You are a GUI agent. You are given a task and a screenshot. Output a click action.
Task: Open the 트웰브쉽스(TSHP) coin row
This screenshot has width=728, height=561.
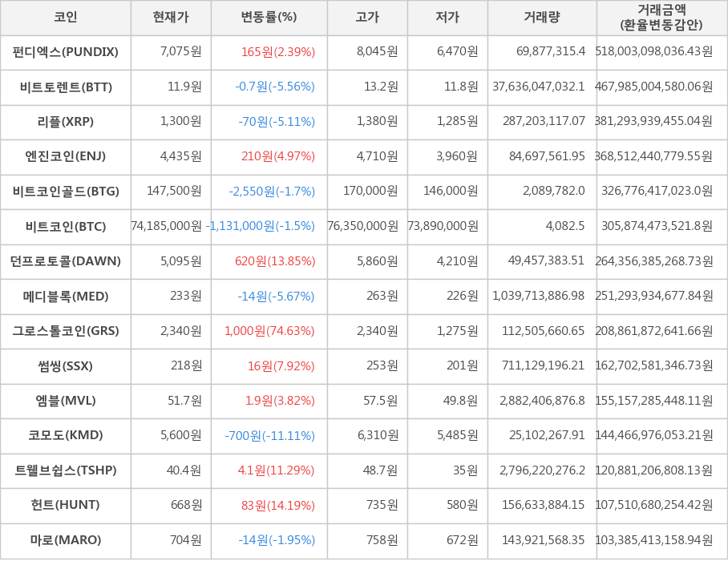tap(66, 470)
